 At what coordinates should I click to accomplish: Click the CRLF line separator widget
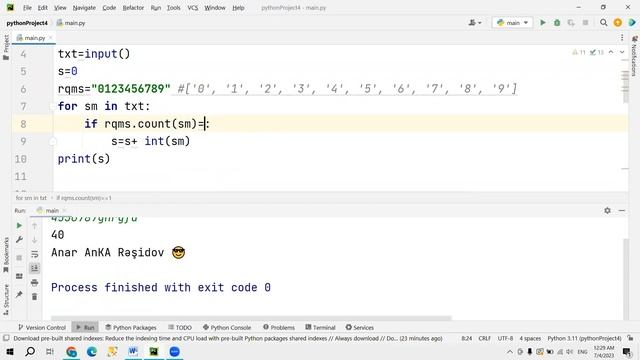pyautogui.click(x=484, y=338)
